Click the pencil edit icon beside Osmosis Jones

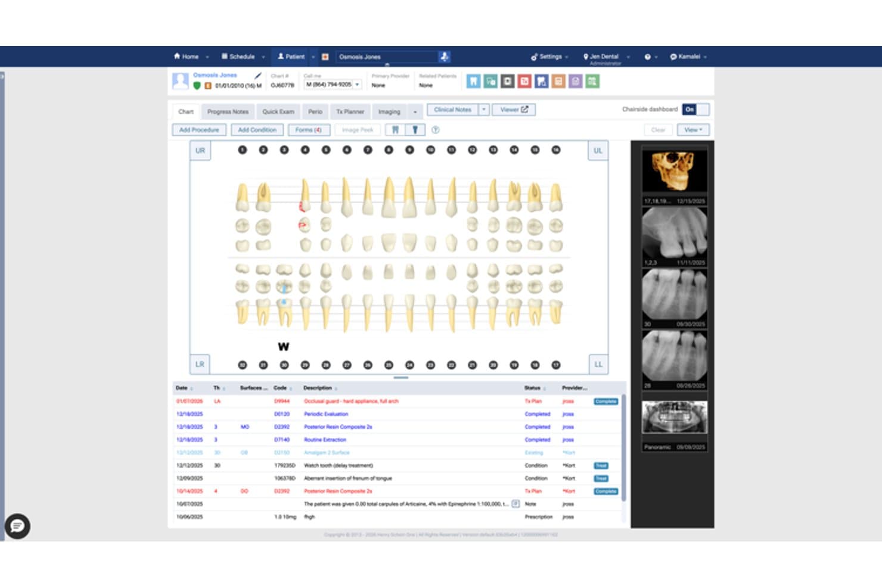pyautogui.click(x=257, y=76)
